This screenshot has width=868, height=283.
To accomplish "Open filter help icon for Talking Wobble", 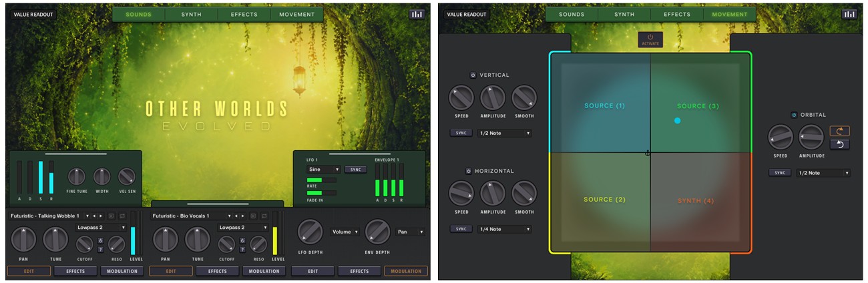I will pos(101,250).
